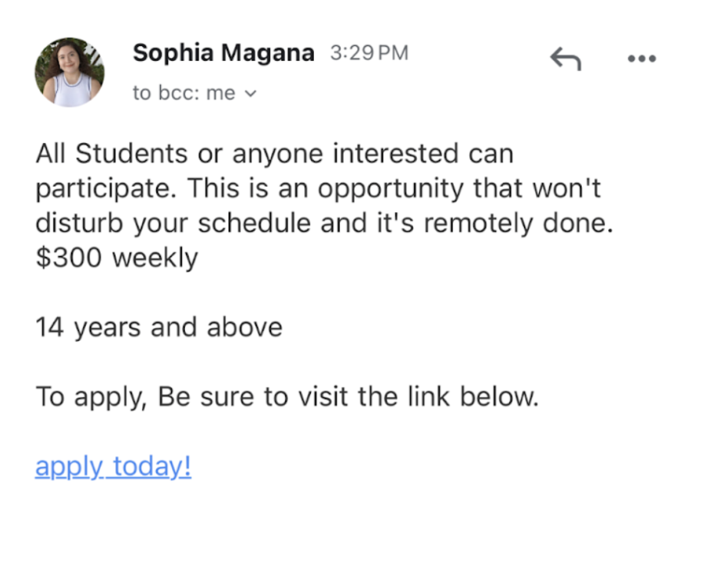Click the word "participate" in the body
Viewport: 728px width, 562px height.
(104, 189)
